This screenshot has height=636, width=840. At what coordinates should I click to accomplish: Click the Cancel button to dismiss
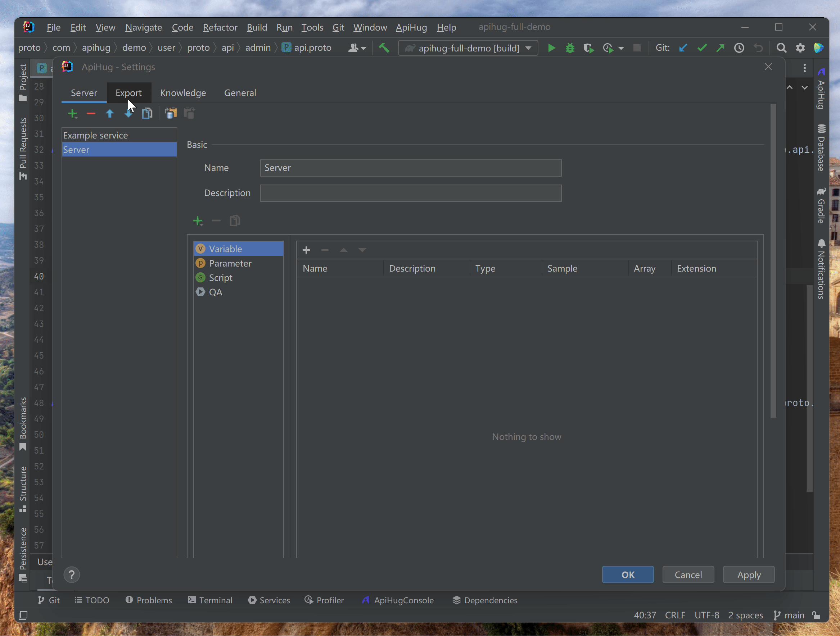pyautogui.click(x=688, y=574)
